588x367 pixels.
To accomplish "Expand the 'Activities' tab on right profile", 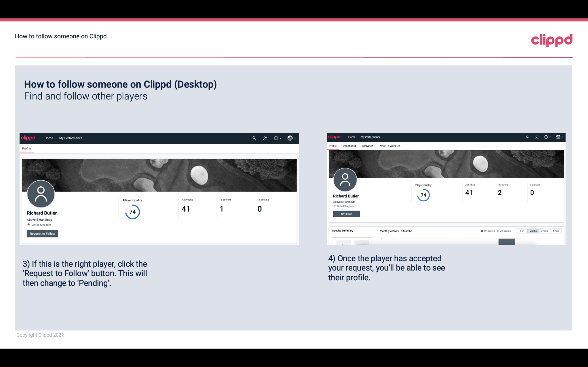I will [x=367, y=145].
